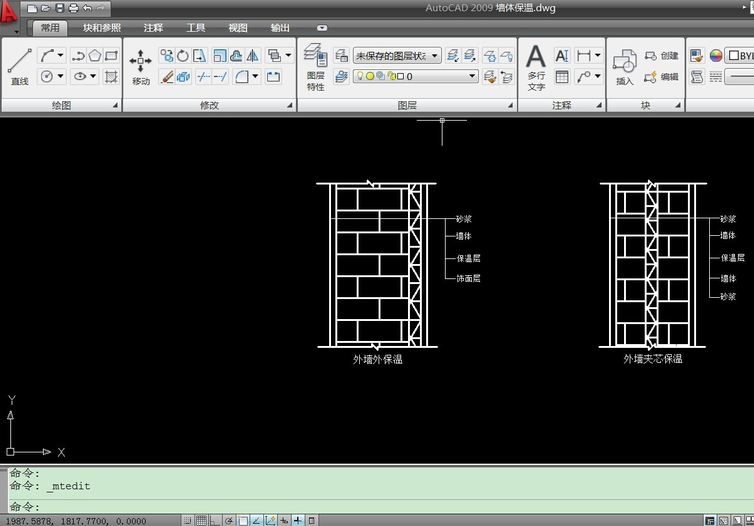Image resolution: width=754 pixels, height=526 pixels.
Task: Expand the 图层 panel title bar
Action: pos(407,105)
